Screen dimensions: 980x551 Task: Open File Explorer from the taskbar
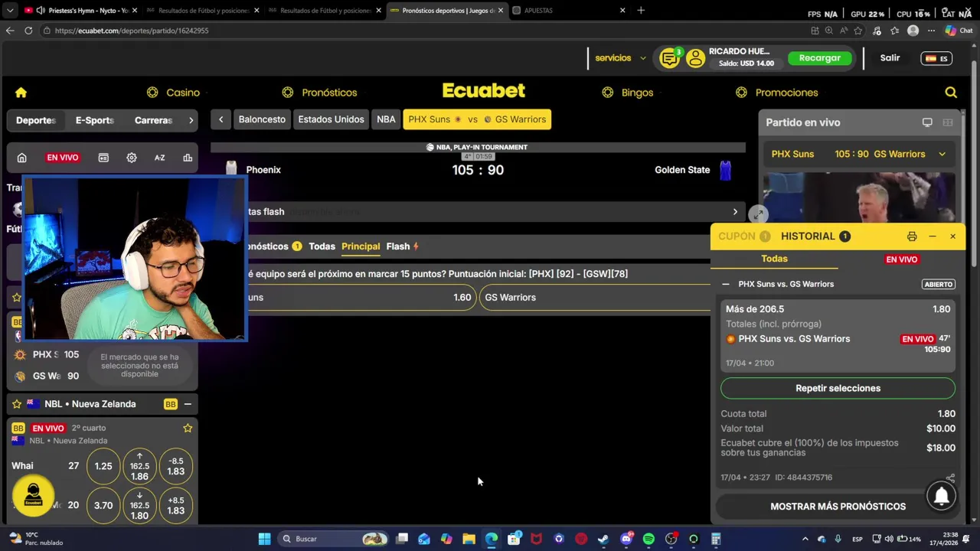click(469, 539)
